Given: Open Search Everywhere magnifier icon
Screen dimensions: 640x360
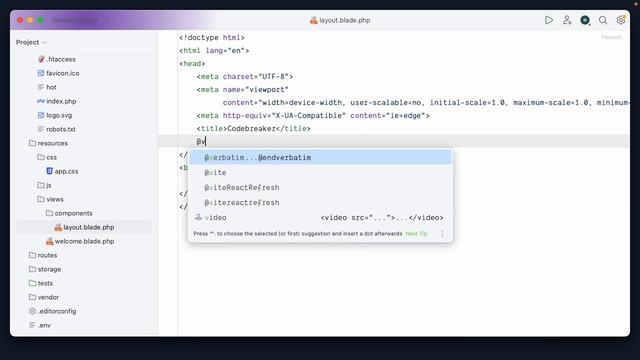Looking at the screenshot, I should click(603, 20).
